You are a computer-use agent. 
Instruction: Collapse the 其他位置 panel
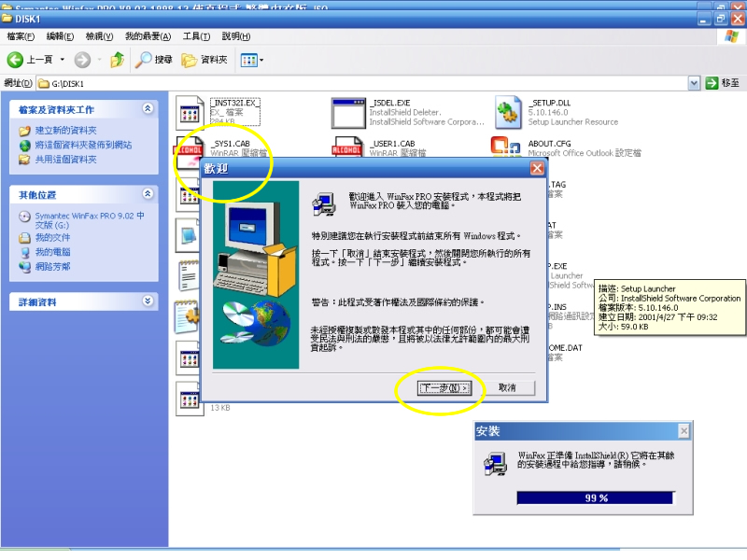click(x=148, y=194)
